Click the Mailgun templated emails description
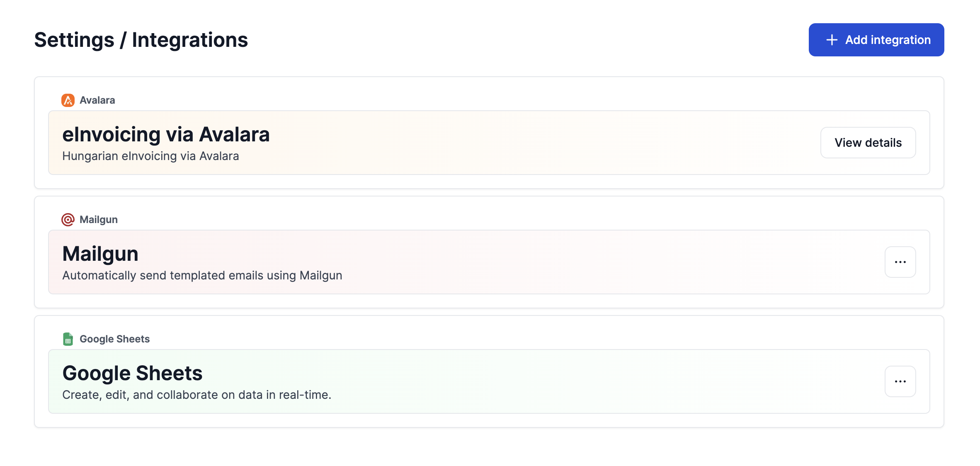Image resolution: width=980 pixels, height=466 pixels. [202, 276]
